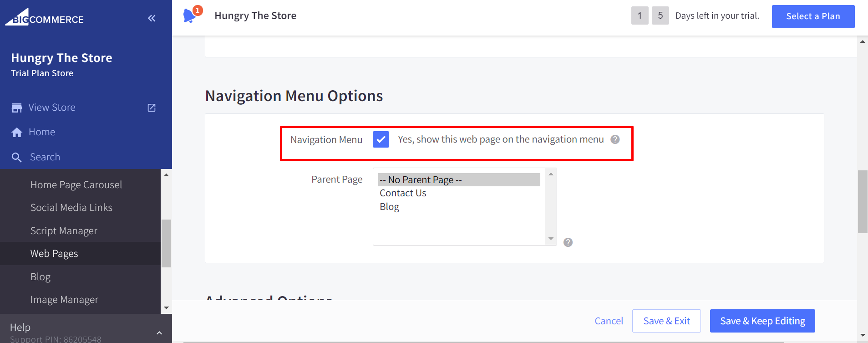Click the BigCommerce logo
Image resolution: width=868 pixels, height=343 pixels.
point(45,17)
